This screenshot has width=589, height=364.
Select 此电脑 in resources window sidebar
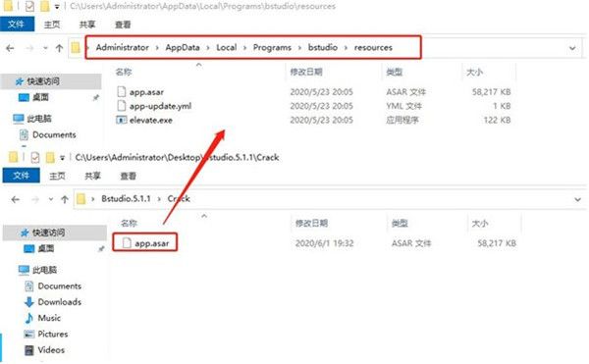pyautogui.click(x=38, y=119)
